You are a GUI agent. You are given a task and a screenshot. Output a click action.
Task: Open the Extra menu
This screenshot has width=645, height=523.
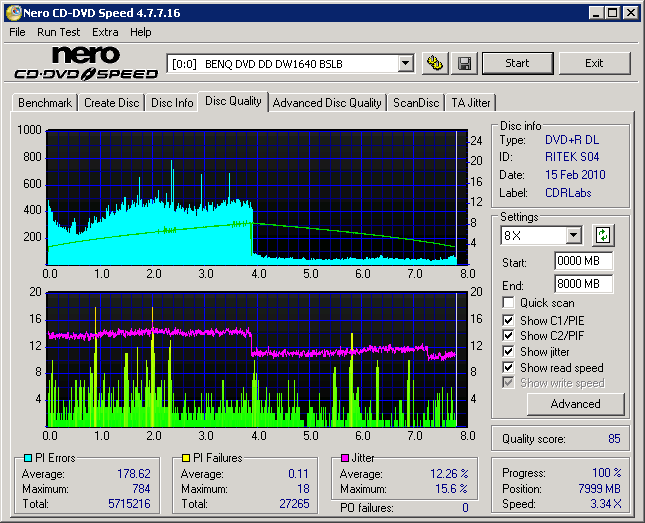point(105,32)
